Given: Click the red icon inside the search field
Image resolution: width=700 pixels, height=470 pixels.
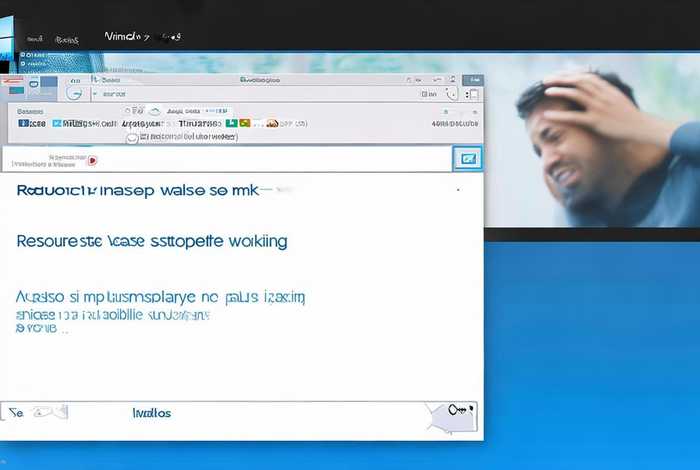Looking at the screenshot, I should click(92, 159).
